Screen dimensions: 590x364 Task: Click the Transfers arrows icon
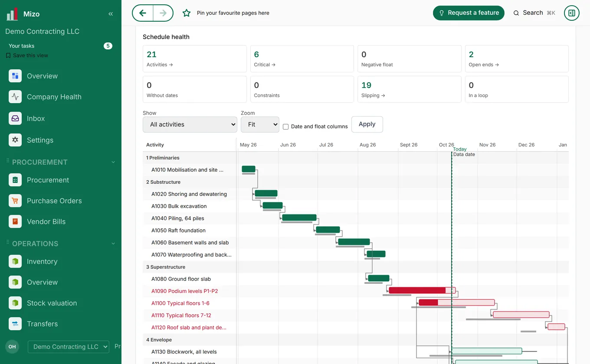click(x=15, y=324)
